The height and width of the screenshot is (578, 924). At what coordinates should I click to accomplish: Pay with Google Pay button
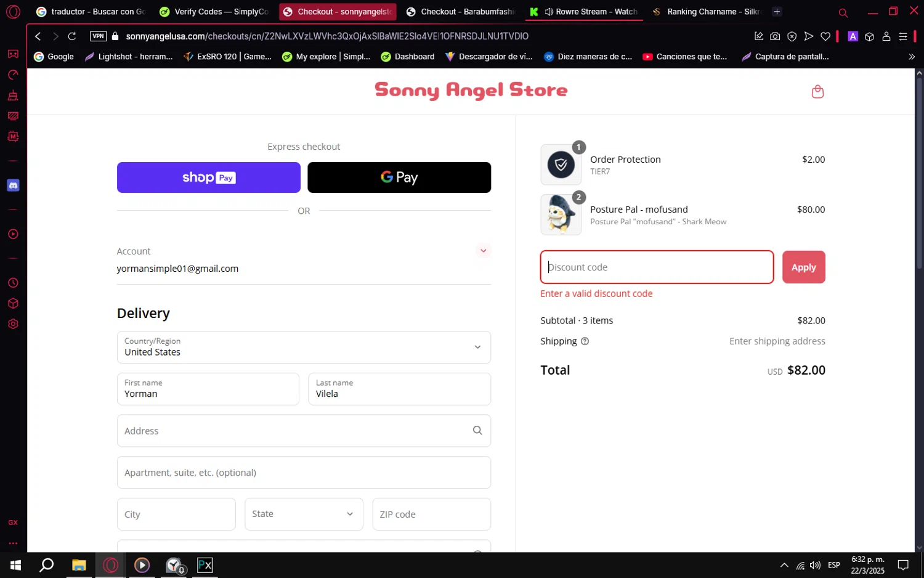(399, 177)
